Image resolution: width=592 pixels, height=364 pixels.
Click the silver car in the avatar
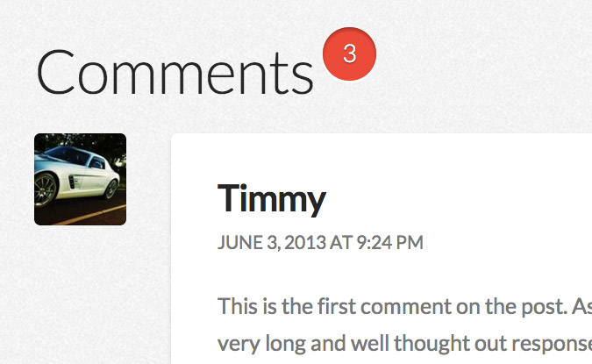click(75, 175)
